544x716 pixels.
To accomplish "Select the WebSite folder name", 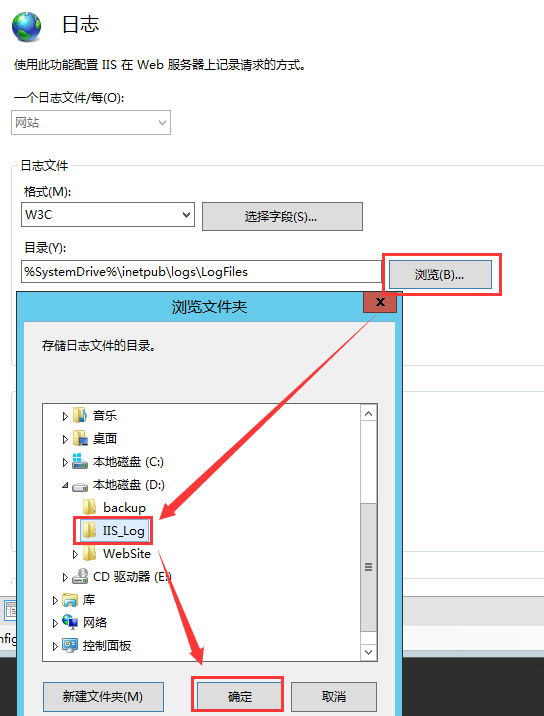I will [x=127, y=553].
